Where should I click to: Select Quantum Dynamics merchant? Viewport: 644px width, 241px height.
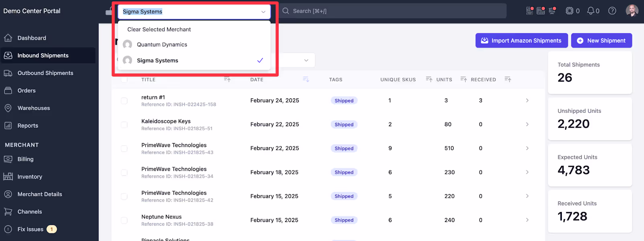(194, 44)
